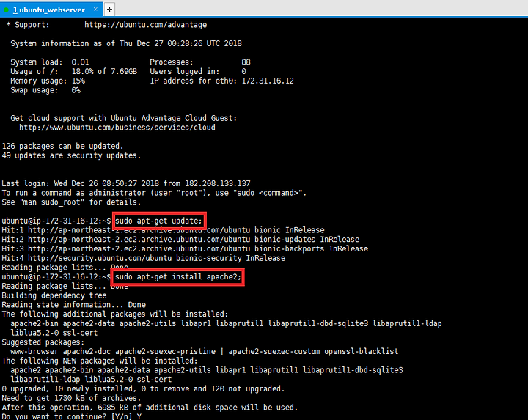Click the http://www.ubuntu.com/business/services/cloud URL
This screenshot has width=528, height=420.
117,128
